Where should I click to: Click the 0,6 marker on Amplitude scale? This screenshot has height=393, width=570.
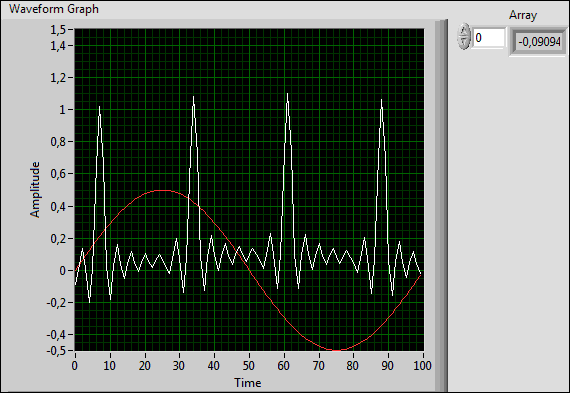click(x=59, y=173)
